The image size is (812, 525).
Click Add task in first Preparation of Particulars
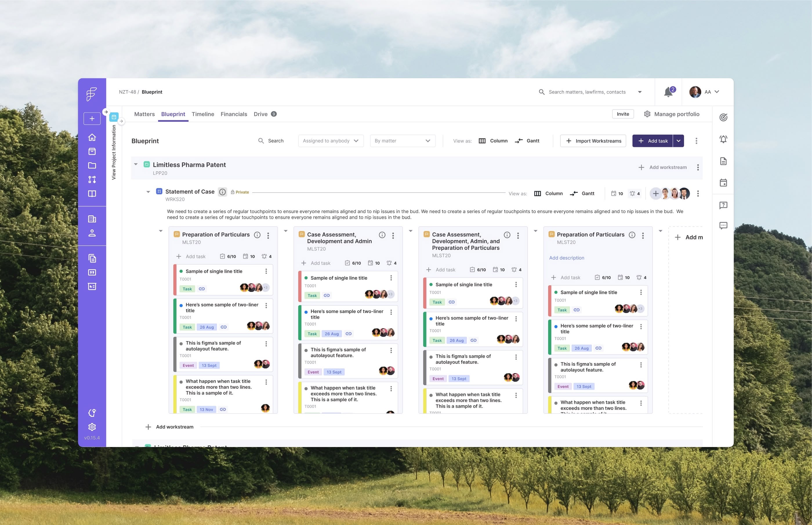(191, 256)
